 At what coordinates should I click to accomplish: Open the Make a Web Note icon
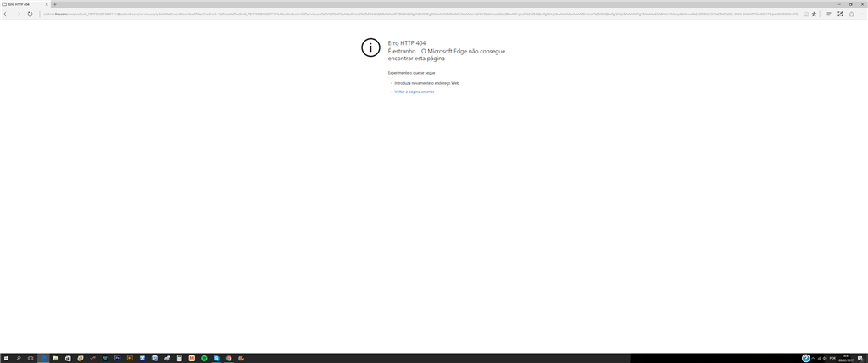point(840,14)
